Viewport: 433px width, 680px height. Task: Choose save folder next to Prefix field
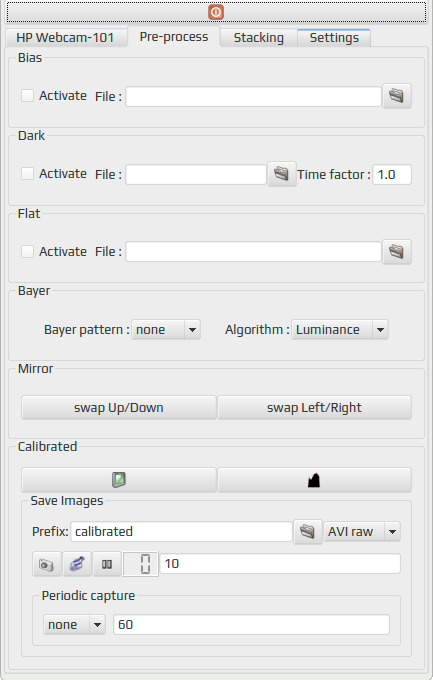coord(308,531)
